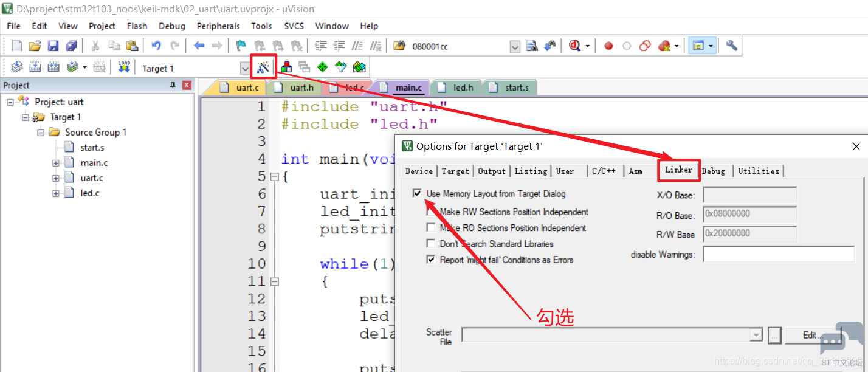Click the Scatter File Edit button
The width and height of the screenshot is (868, 372).
(813, 335)
